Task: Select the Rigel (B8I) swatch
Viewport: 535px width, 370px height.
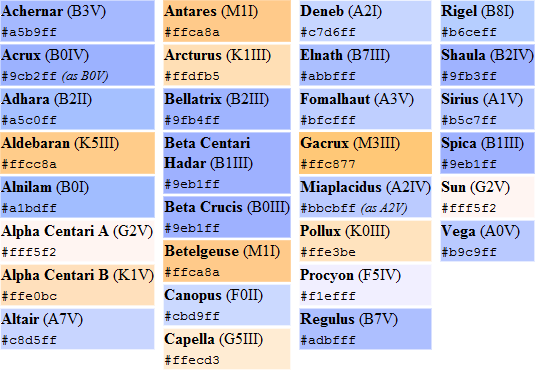Action: coord(487,21)
